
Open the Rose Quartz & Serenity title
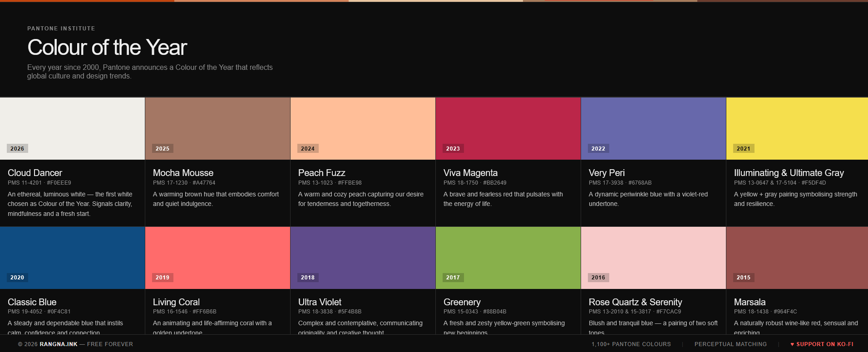635,302
